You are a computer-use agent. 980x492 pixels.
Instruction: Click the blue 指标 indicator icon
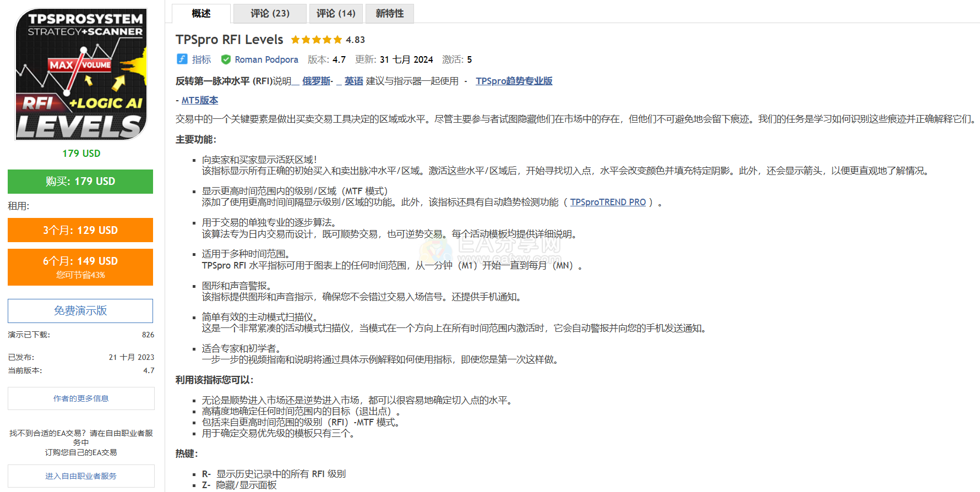(182, 59)
